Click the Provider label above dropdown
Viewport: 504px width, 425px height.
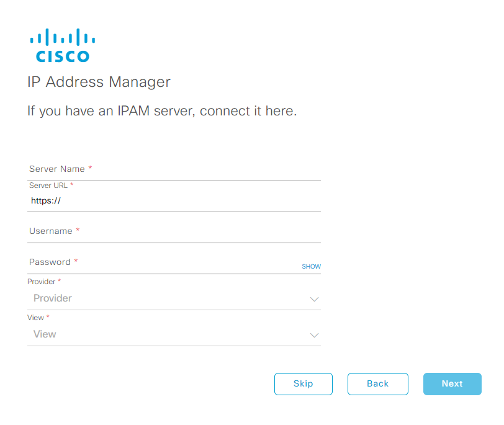coord(41,282)
